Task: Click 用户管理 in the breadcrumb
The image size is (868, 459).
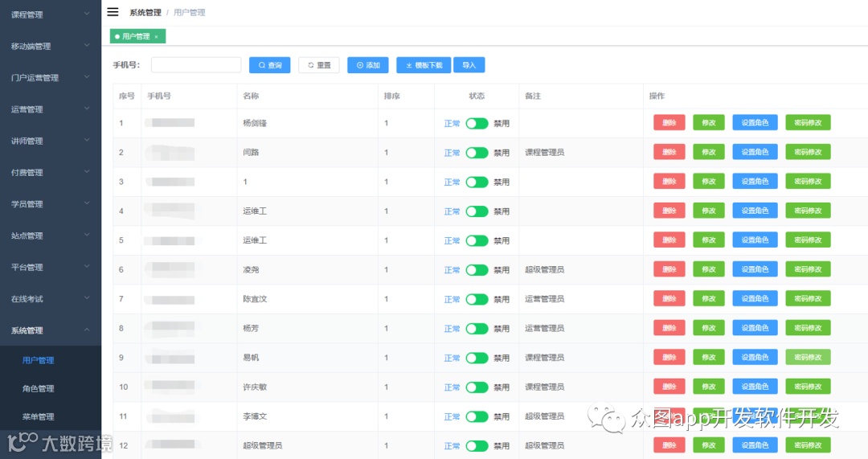Action: coord(190,12)
